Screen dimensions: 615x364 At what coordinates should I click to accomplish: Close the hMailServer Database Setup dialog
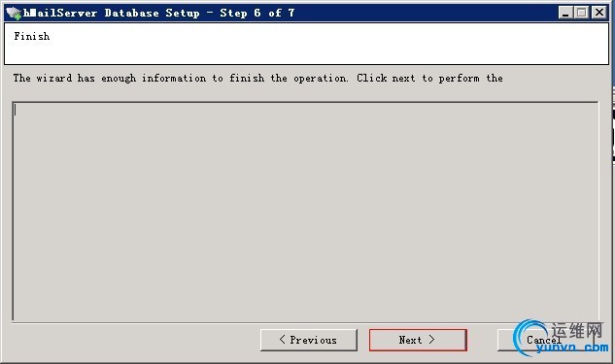coord(599,13)
